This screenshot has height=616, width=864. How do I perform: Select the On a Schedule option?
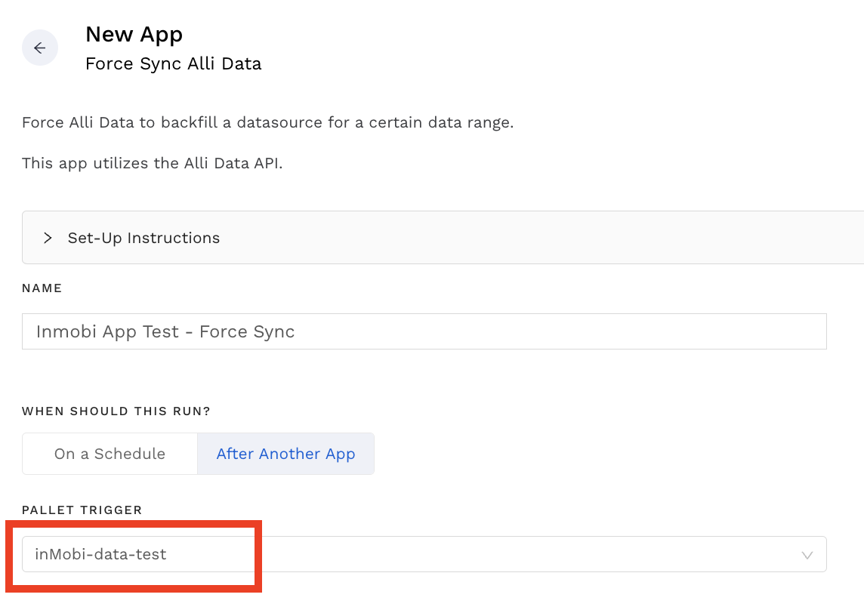110,454
